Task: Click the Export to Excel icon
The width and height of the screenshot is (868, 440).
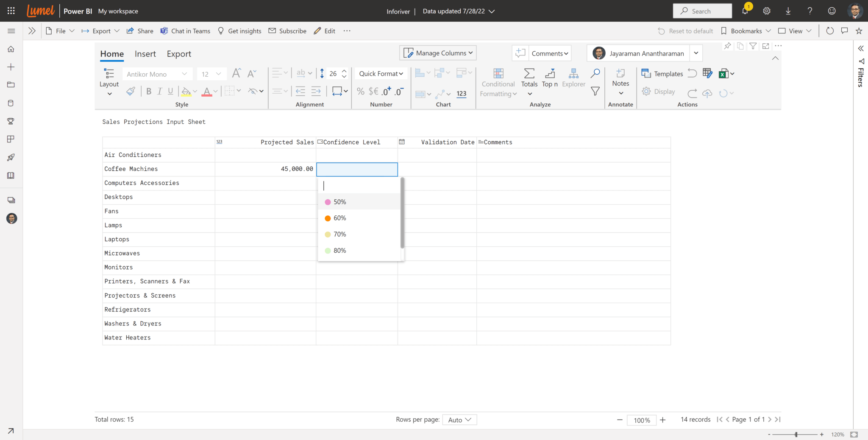Action: pyautogui.click(x=723, y=73)
